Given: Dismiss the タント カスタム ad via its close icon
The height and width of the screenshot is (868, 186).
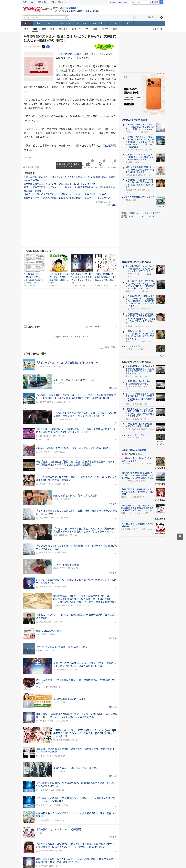Looking at the screenshot, I should coord(116,388).
